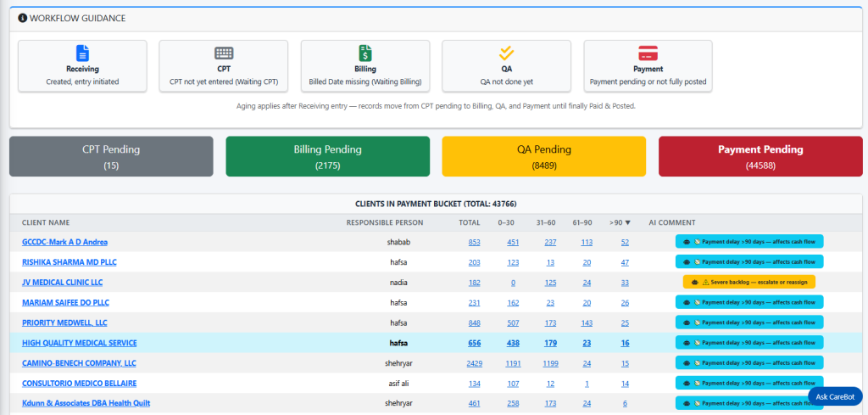Open CAMINO-BENECH COMPANY, LLC client link
This screenshot has width=868, height=415.
pyautogui.click(x=79, y=363)
